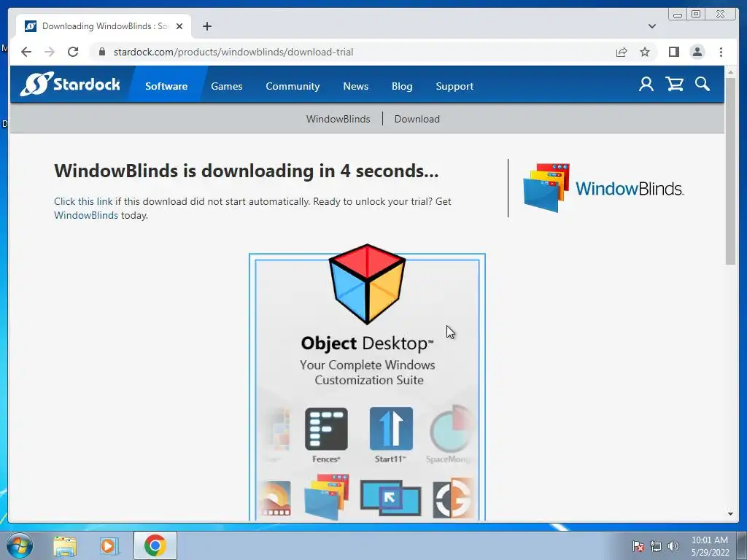The height and width of the screenshot is (560, 747).
Task: Close the Downloading WindowBlinds tab
Action: [179, 26]
